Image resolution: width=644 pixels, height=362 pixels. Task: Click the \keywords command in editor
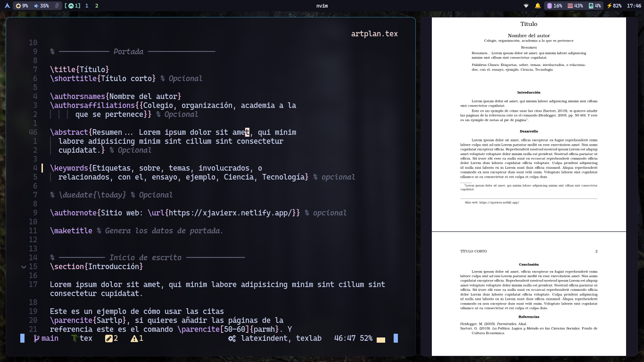tap(69, 168)
